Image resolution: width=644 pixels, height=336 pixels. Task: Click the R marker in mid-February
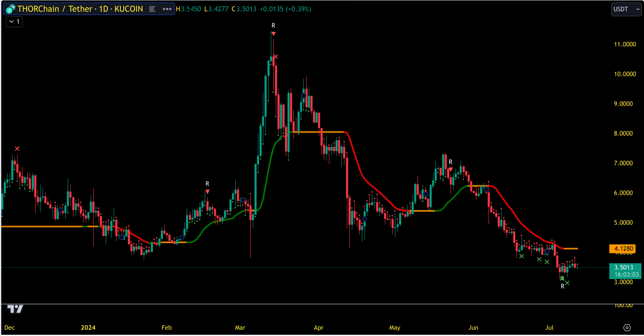pyautogui.click(x=207, y=184)
